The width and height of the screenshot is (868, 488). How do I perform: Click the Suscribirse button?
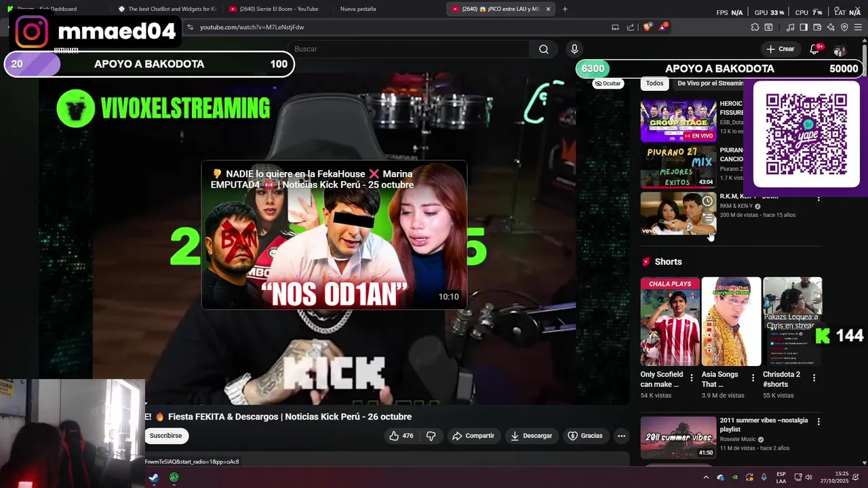(x=166, y=436)
